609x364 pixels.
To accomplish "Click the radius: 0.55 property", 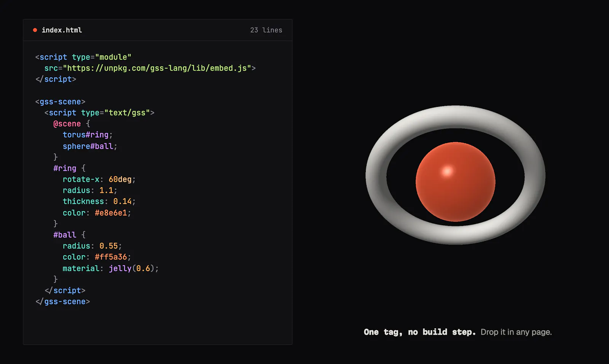I will [92, 246].
